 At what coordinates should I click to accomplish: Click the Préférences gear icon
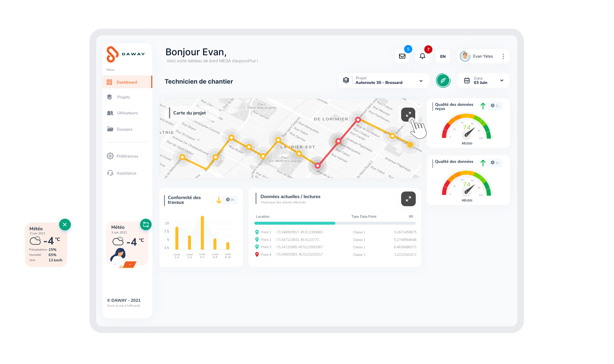point(110,156)
